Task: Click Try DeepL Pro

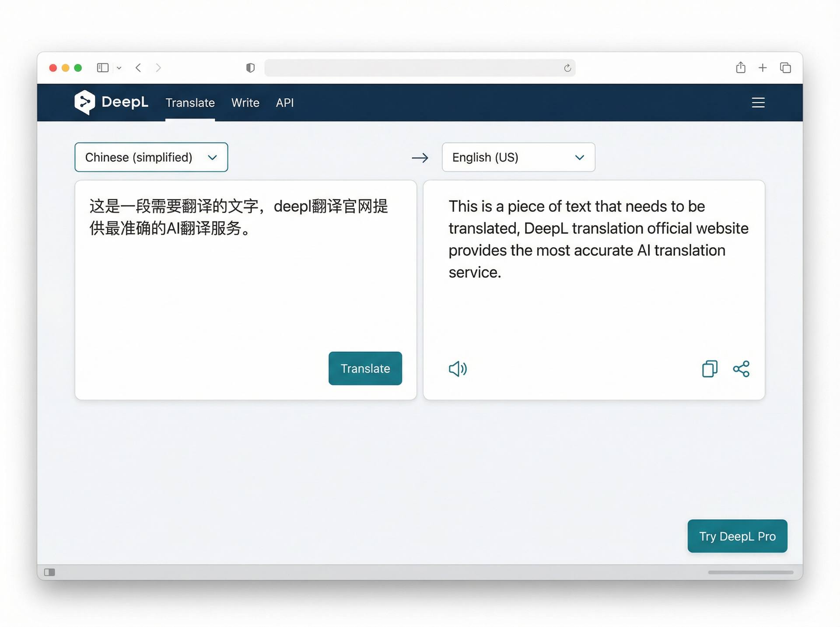Action: coord(737,536)
